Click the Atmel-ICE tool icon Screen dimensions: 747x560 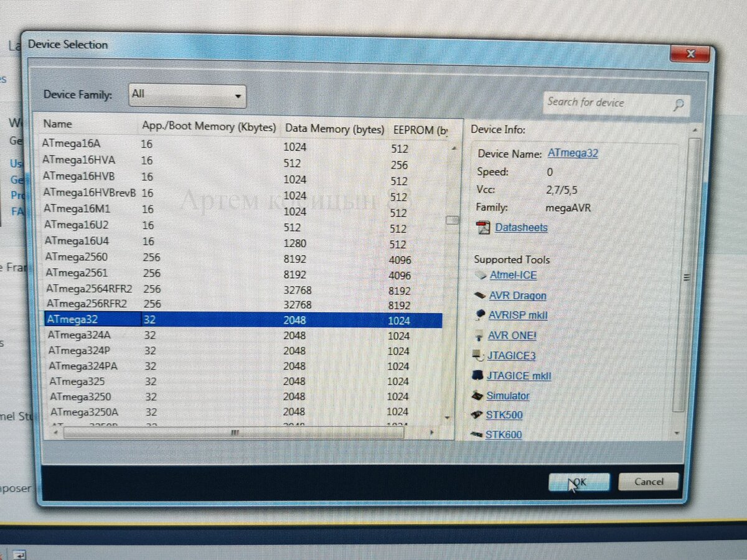(x=480, y=274)
